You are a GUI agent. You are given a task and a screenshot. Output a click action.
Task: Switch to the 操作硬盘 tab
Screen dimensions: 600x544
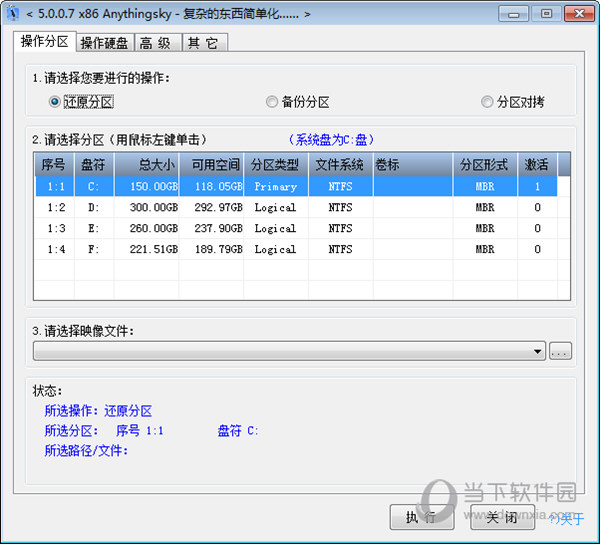coord(104,43)
